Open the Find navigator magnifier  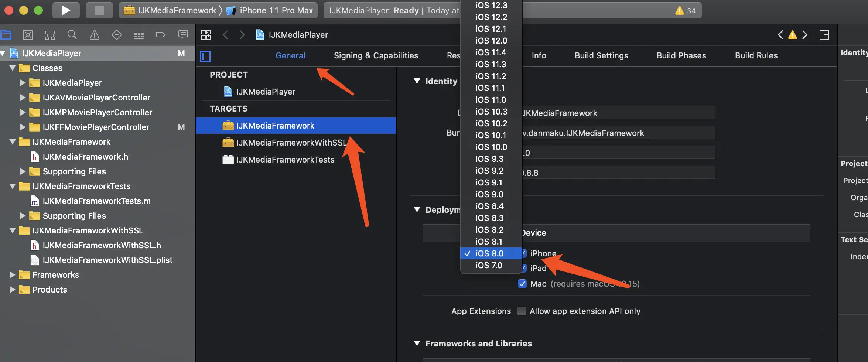point(72,35)
